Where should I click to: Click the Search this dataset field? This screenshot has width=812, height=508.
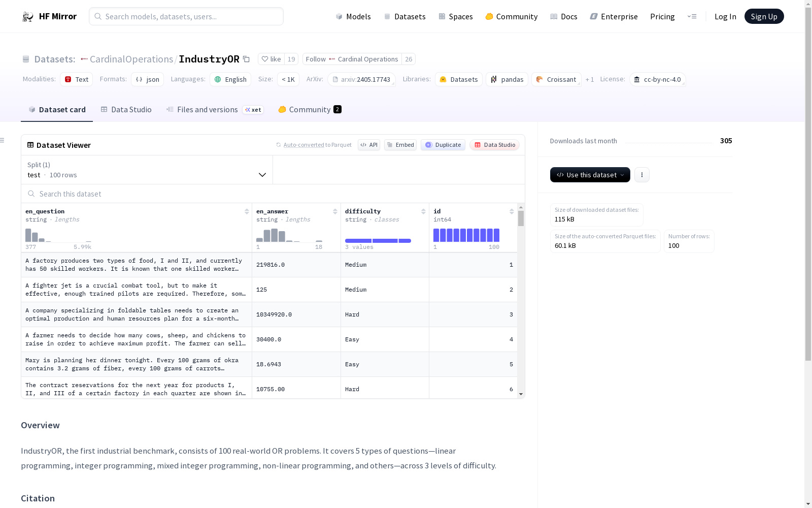[273, 194]
